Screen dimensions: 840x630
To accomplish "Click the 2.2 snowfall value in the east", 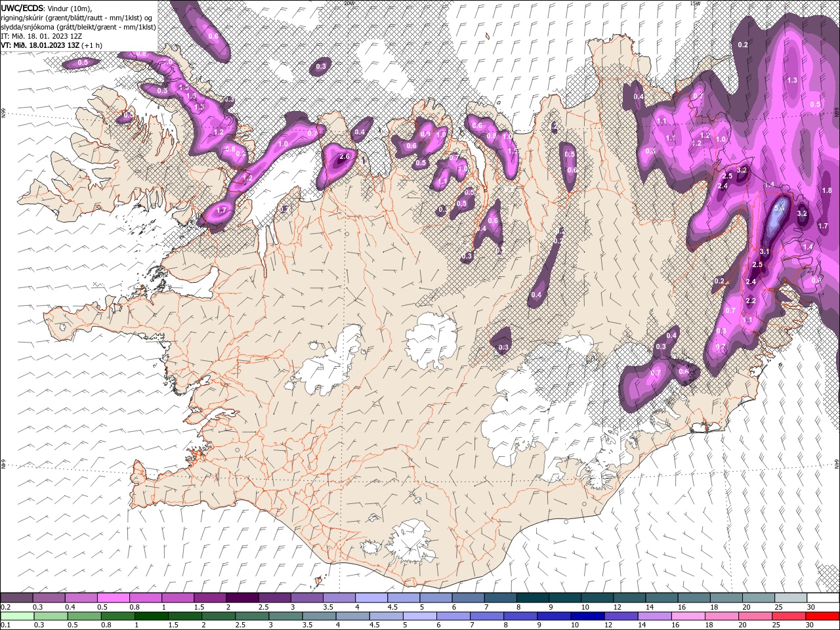I will 751,301.
